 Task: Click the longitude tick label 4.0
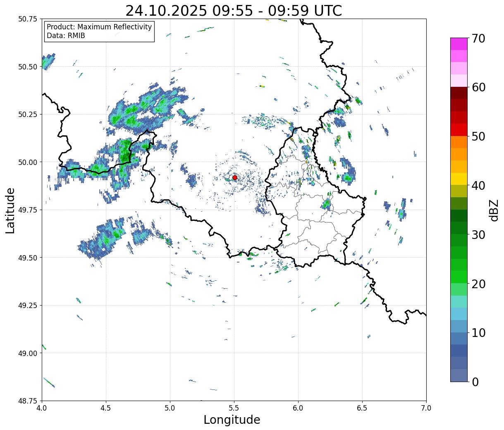[x=42, y=408]
